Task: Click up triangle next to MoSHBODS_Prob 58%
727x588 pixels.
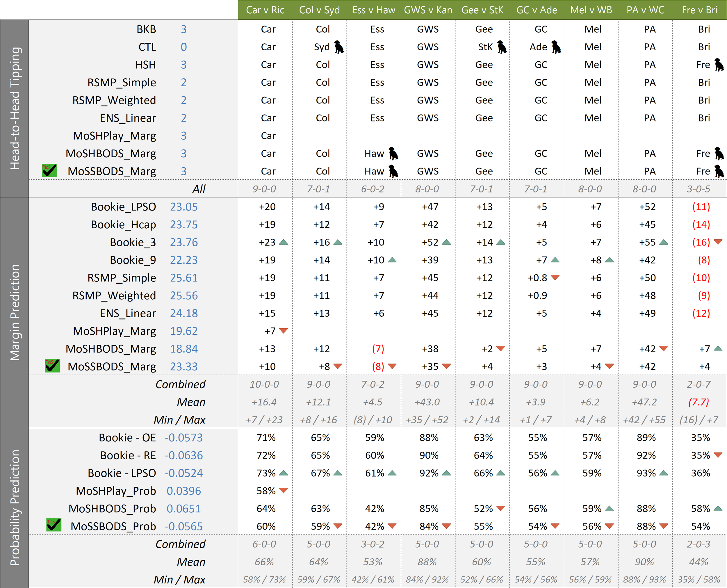Action: (x=718, y=508)
